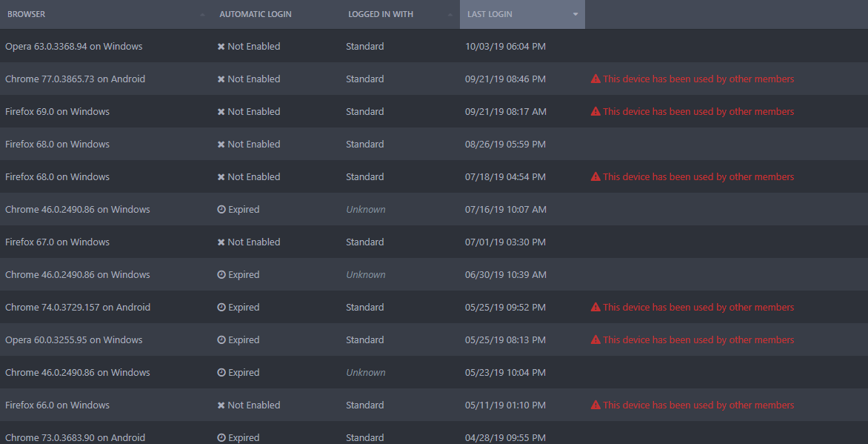
Task: Click the X icon on Firefox 67.0 row
Action: [x=221, y=242]
